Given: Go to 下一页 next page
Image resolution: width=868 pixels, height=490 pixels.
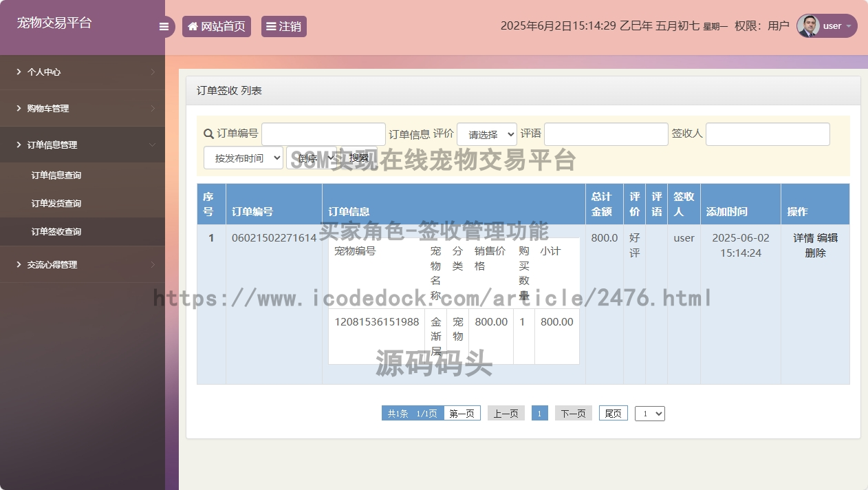Looking at the screenshot, I should coord(574,414).
